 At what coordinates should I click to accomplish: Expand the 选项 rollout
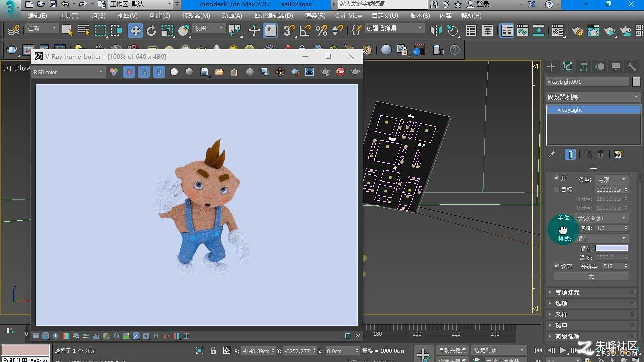coord(592,303)
